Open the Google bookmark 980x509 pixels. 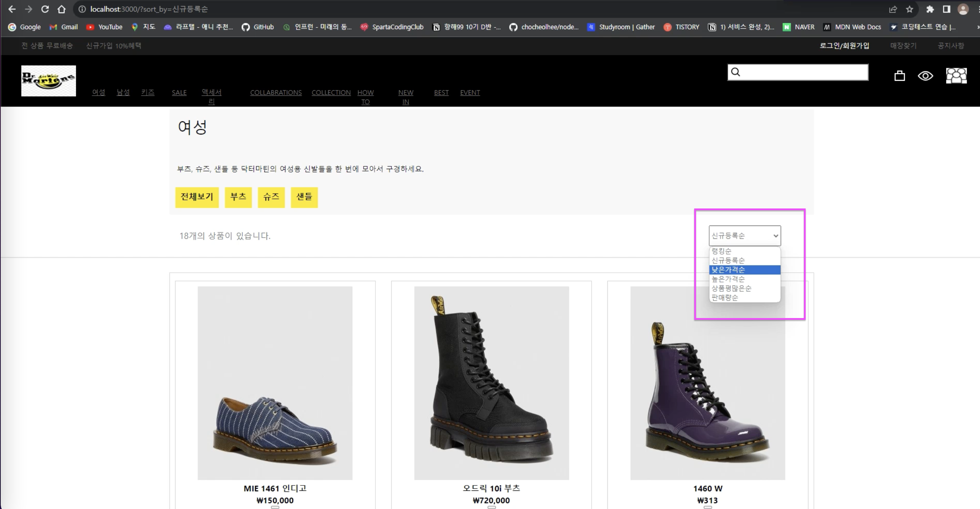click(24, 27)
